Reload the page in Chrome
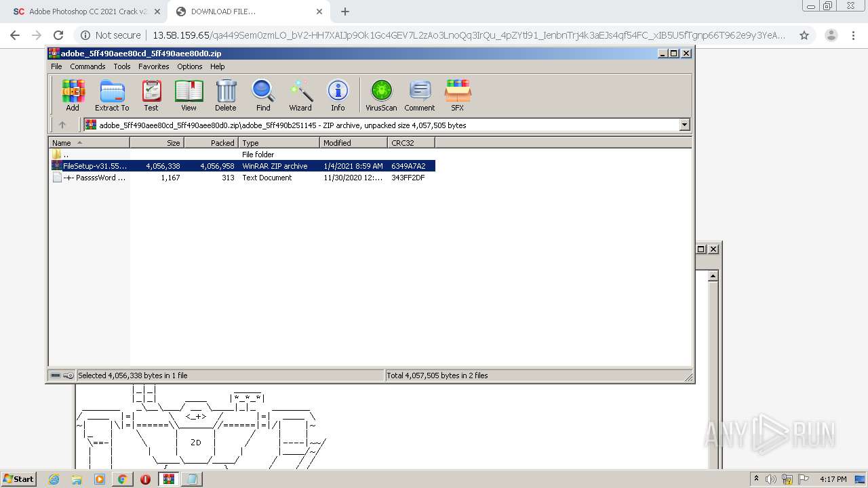The height and width of the screenshot is (488, 868). [x=58, y=35]
